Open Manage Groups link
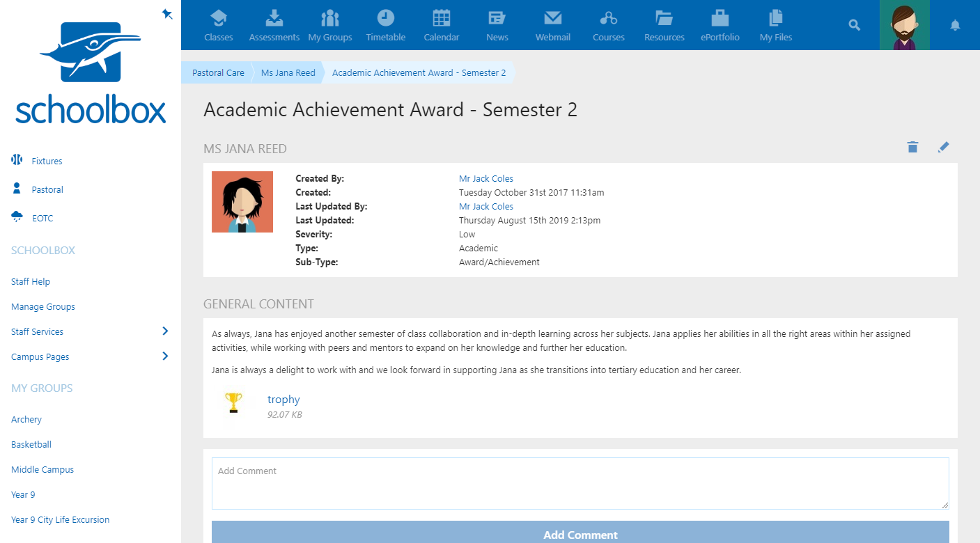Viewport: 980px width, 543px height. [x=43, y=306]
